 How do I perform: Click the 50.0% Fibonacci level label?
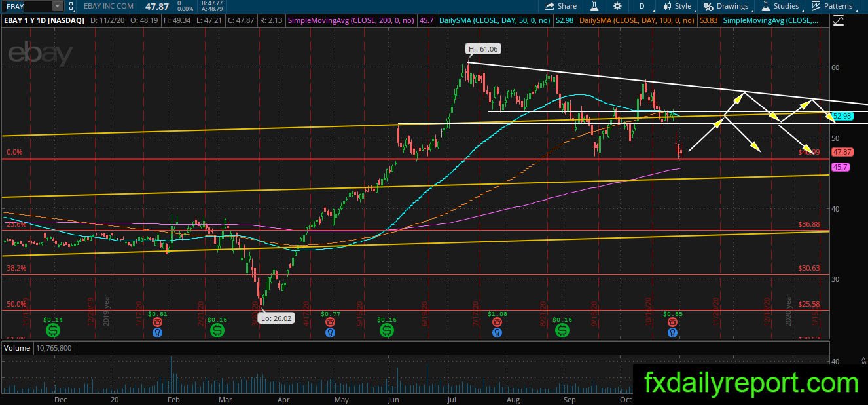click(16, 304)
